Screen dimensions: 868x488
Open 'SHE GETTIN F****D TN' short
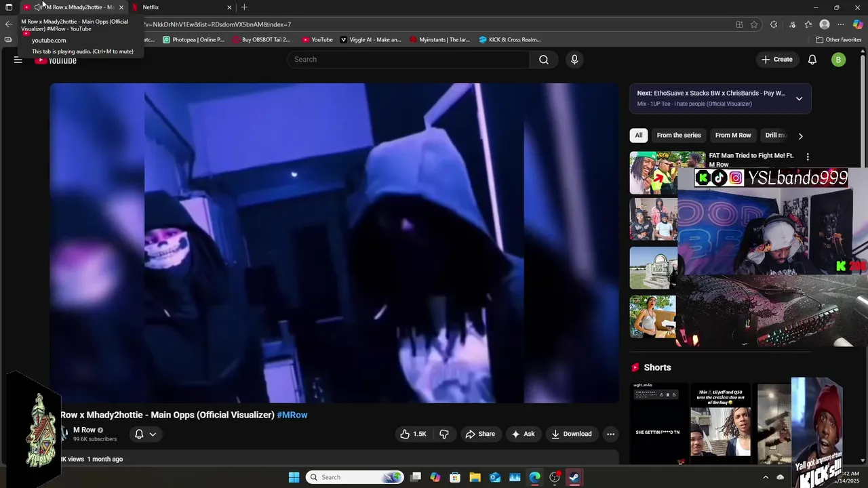tap(658, 424)
